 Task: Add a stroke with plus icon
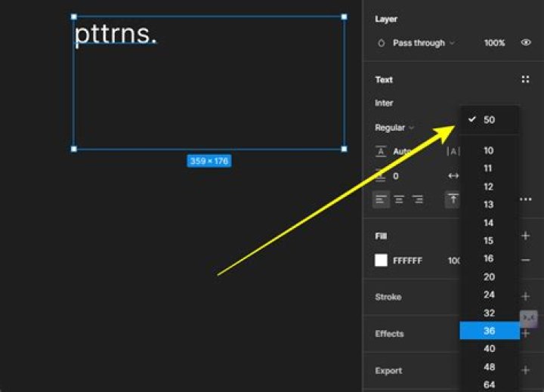coord(525,296)
